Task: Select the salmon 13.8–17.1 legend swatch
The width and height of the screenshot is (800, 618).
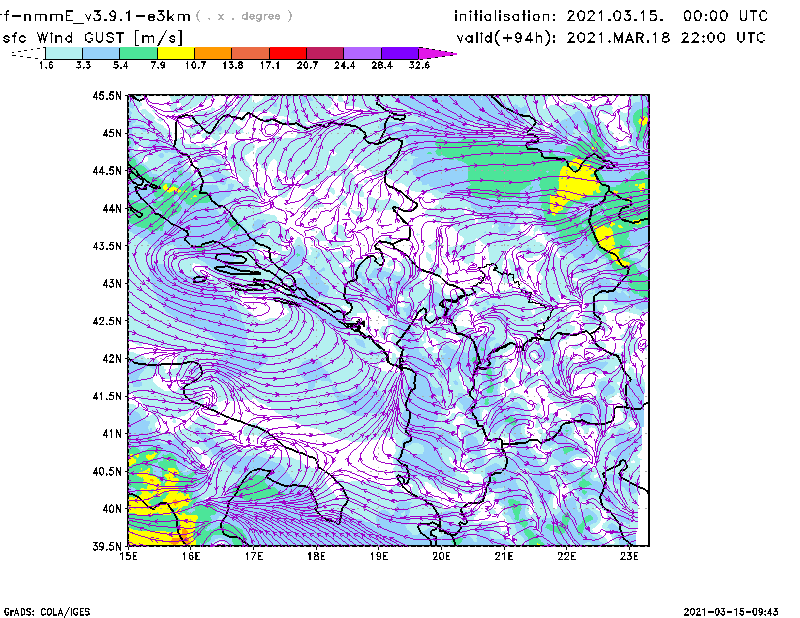Action: coord(251,53)
